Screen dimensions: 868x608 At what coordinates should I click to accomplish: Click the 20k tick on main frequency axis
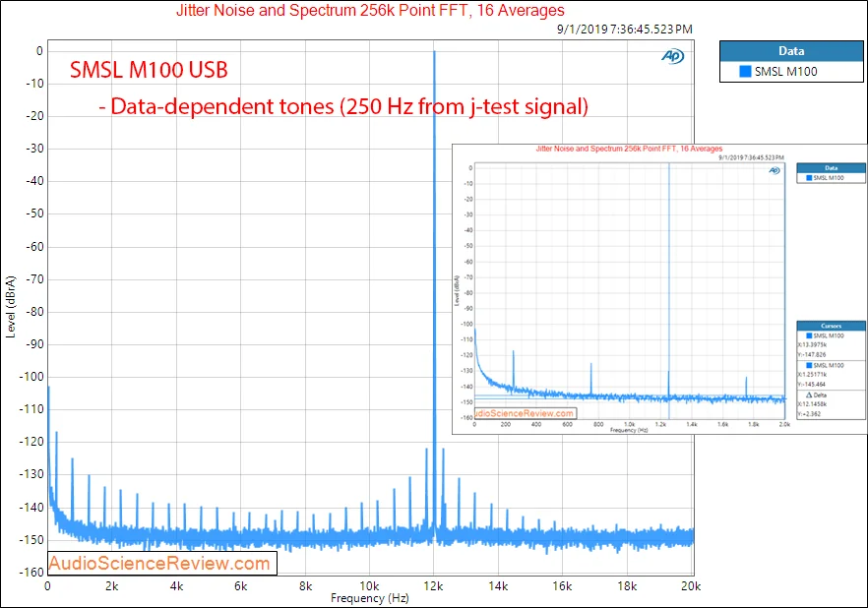(691, 586)
